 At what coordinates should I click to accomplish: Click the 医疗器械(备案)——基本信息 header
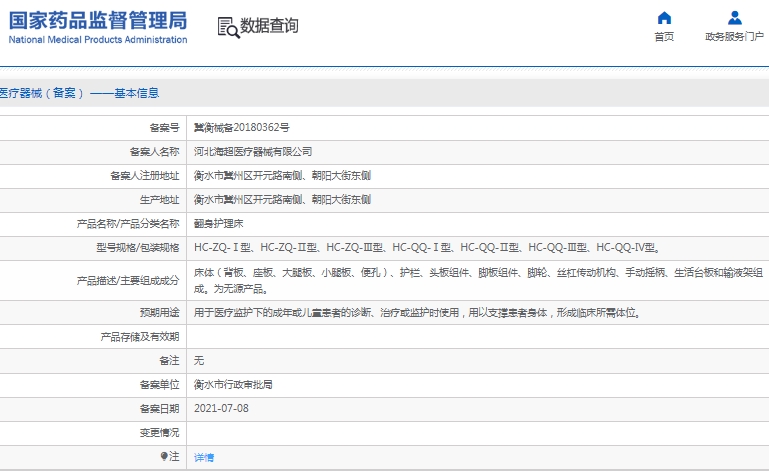coord(79,93)
